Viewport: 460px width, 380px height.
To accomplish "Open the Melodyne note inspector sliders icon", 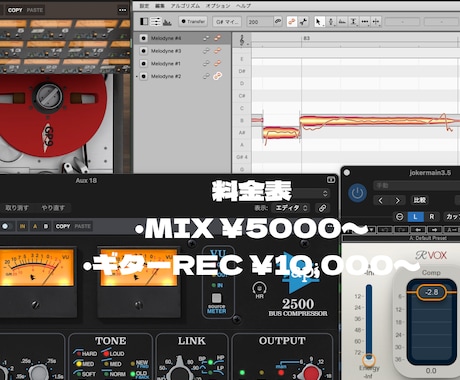I will pyautogui.click(x=155, y=22).
